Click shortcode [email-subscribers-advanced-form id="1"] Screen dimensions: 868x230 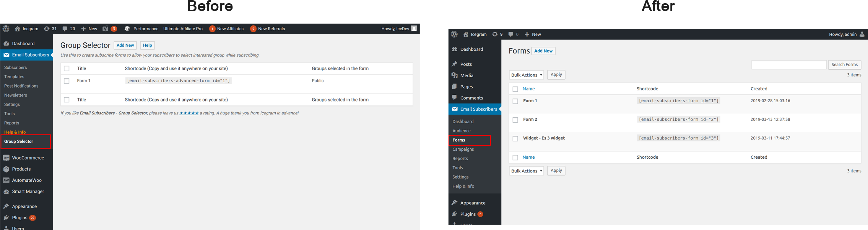coord(178,81)
